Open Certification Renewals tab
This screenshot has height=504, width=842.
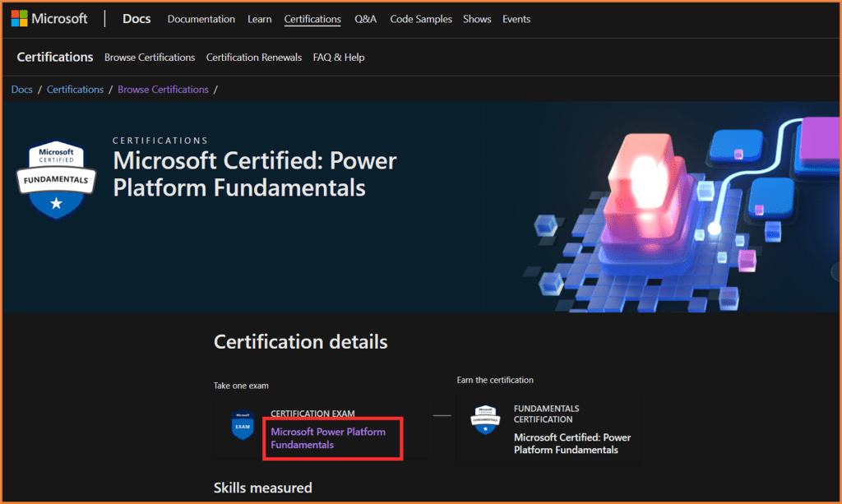coord(254,58)
